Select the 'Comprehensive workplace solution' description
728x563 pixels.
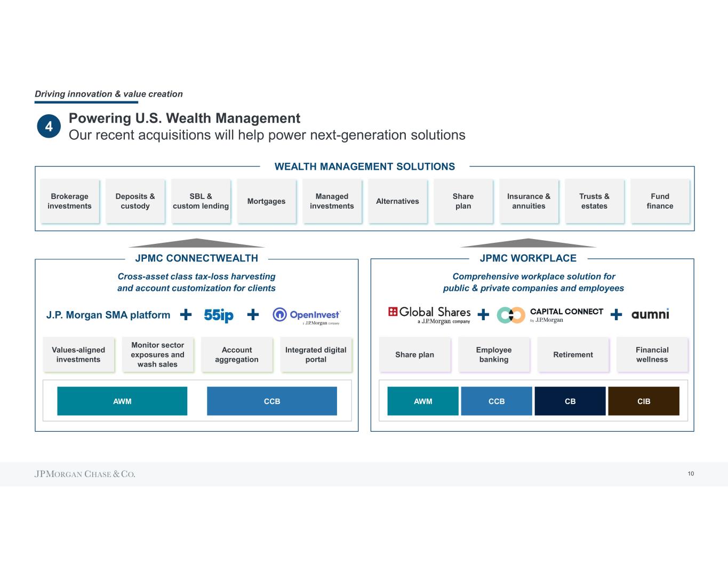(x=533, y=282)
